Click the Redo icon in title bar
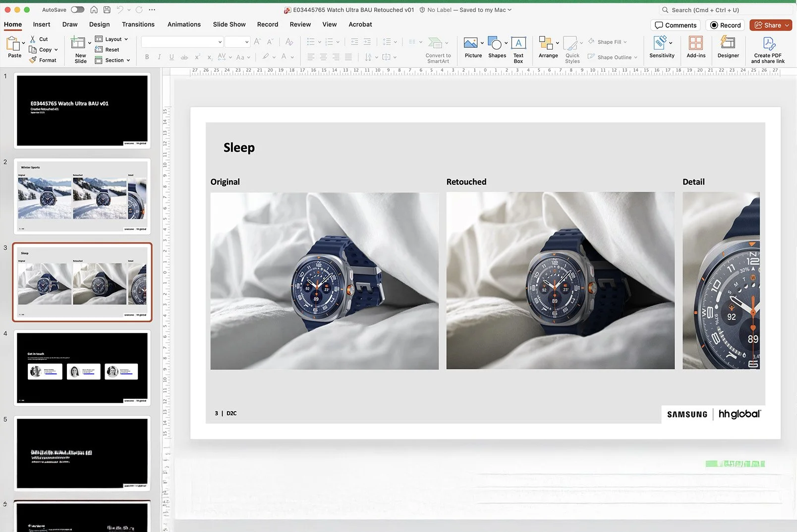 [139, 10]
